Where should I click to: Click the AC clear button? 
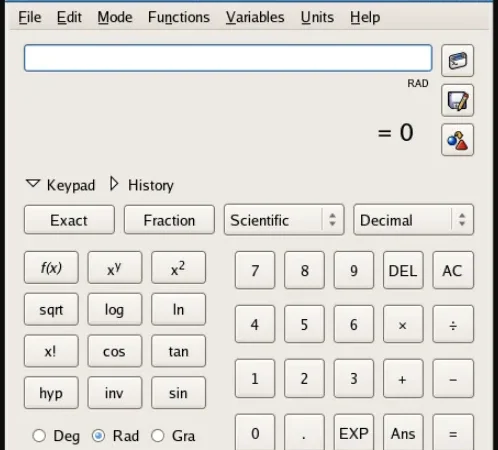[453, 270]
